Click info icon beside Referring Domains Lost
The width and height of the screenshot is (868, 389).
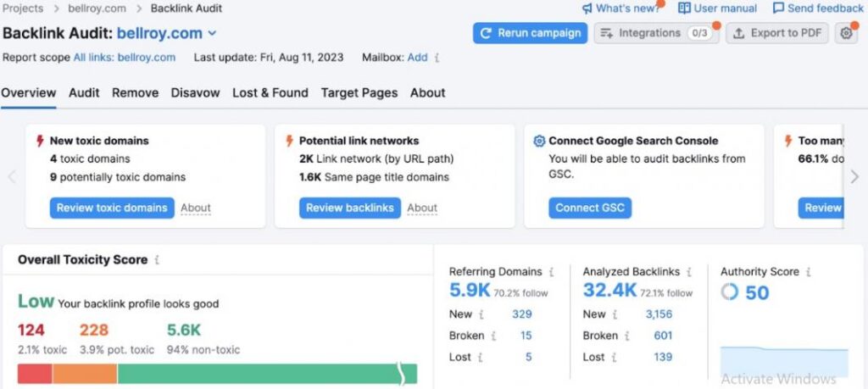click(480, 358)
